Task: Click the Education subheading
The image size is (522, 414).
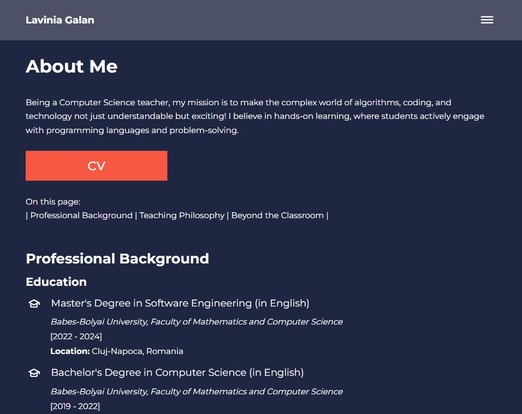Action: 56,282
